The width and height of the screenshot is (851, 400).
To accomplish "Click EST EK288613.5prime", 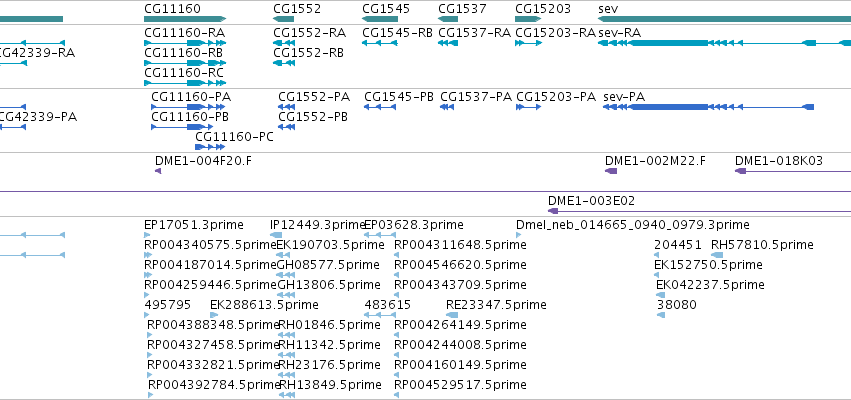I will 264,305.
